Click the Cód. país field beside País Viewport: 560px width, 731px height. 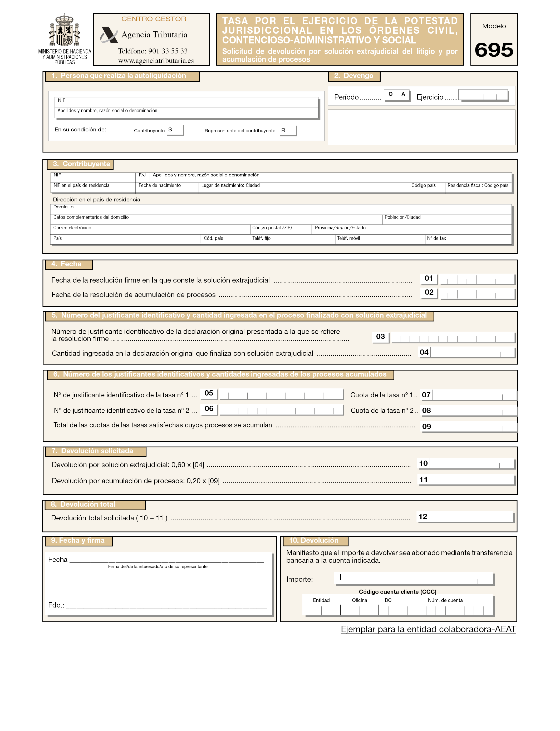point(225,240)
